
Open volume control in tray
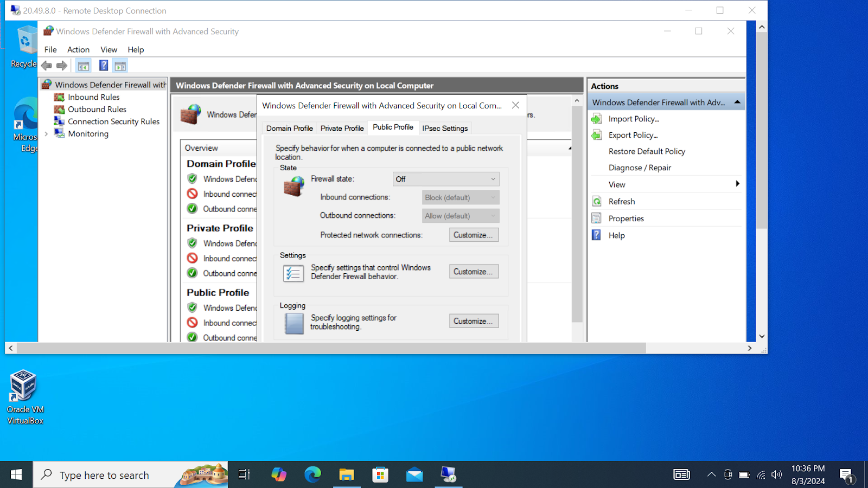point(777,475)
